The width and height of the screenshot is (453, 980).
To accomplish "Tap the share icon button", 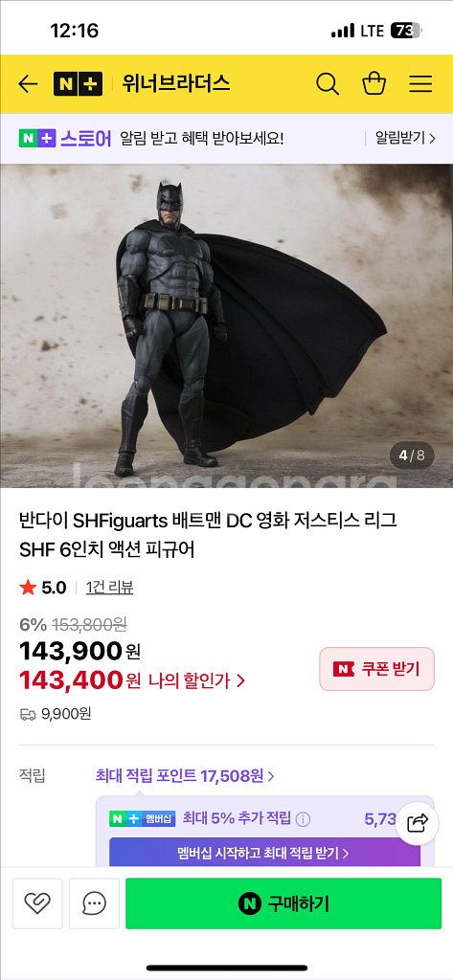I will point(418,823).
